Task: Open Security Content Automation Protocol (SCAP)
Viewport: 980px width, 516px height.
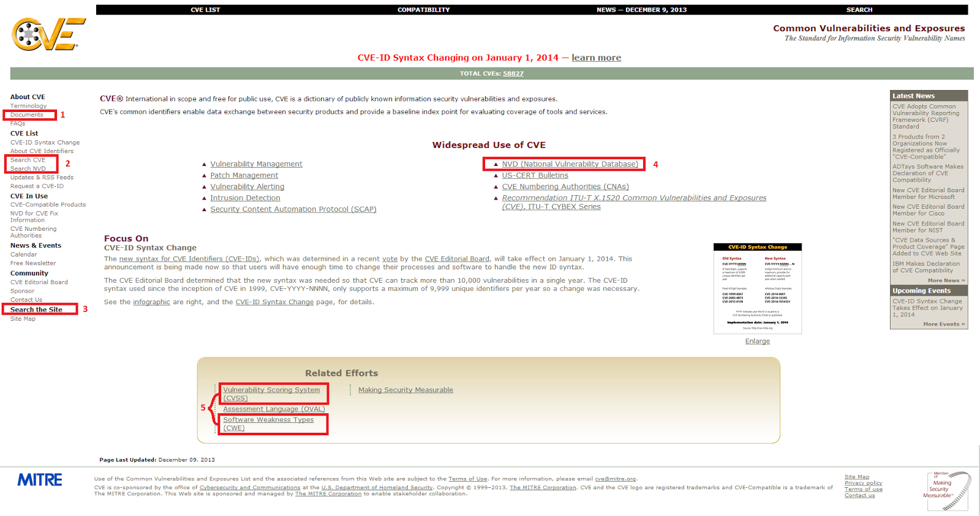Action: pos(293,209)
